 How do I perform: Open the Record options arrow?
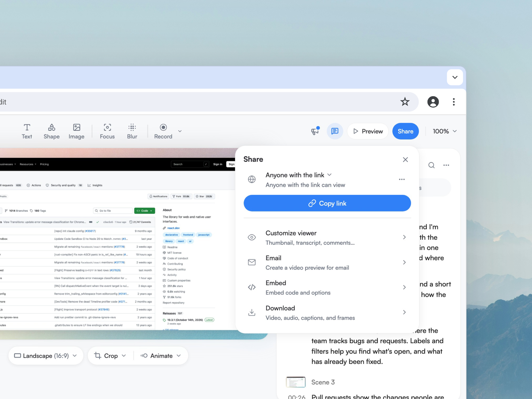(180, 131)
